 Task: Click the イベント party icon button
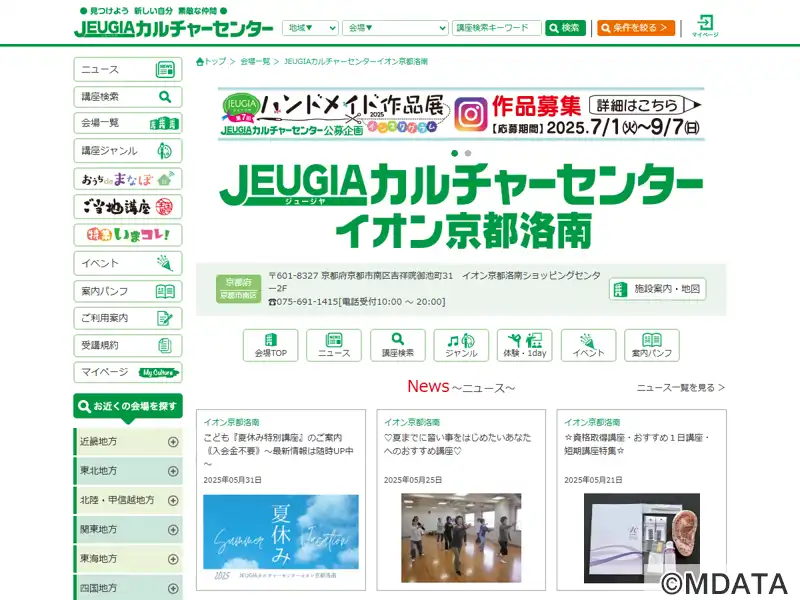588,345
